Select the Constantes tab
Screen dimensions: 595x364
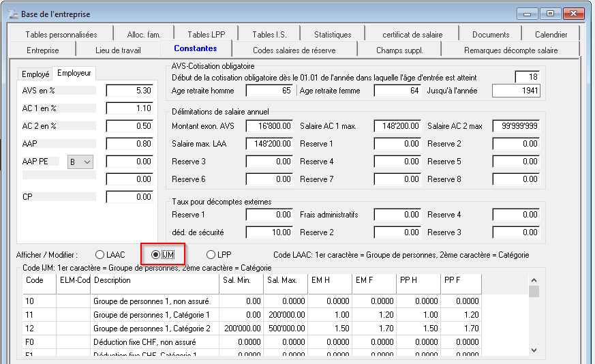[x=196, y=48]
